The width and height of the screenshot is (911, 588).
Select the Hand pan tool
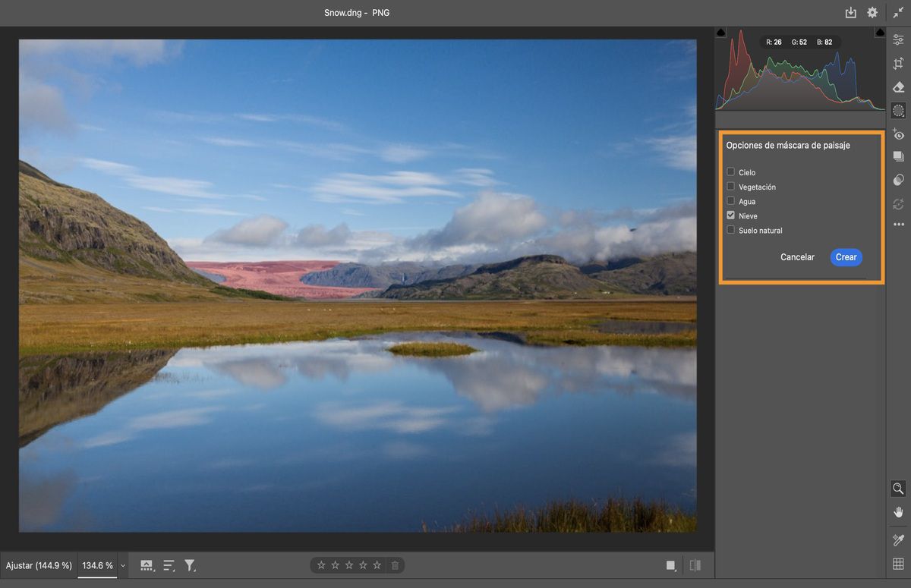click(898, 512)
